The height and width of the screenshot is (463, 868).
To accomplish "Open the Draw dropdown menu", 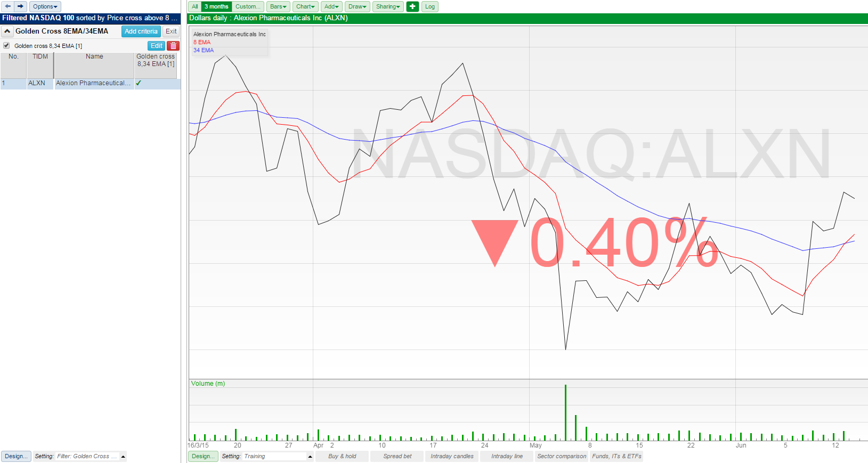I will tap(357, 6).
